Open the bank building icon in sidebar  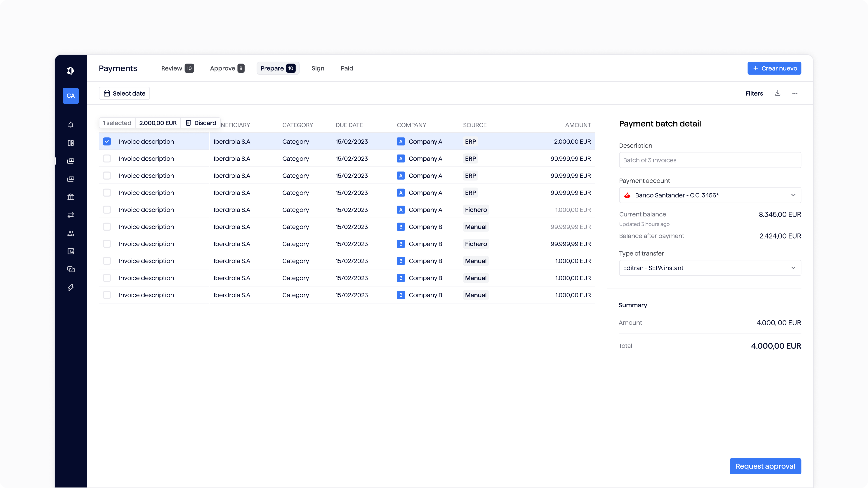click(x=71, y=197)
